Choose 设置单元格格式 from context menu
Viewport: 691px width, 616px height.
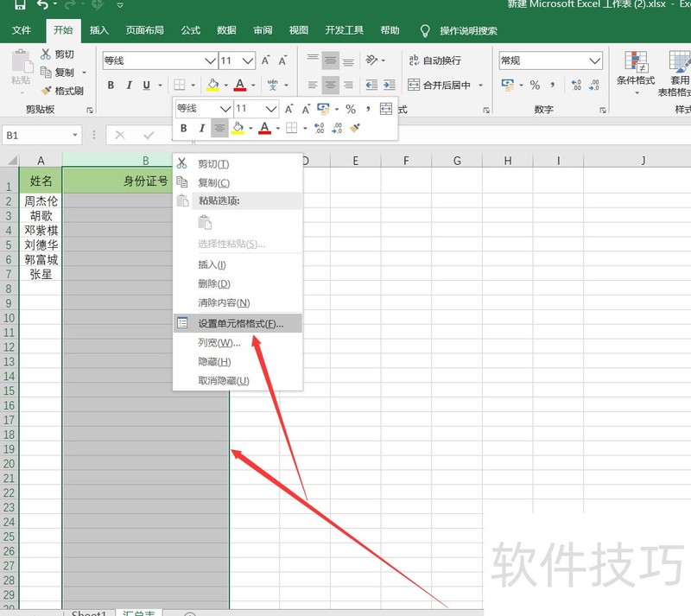pyautogui.click(x=240, y=323)
